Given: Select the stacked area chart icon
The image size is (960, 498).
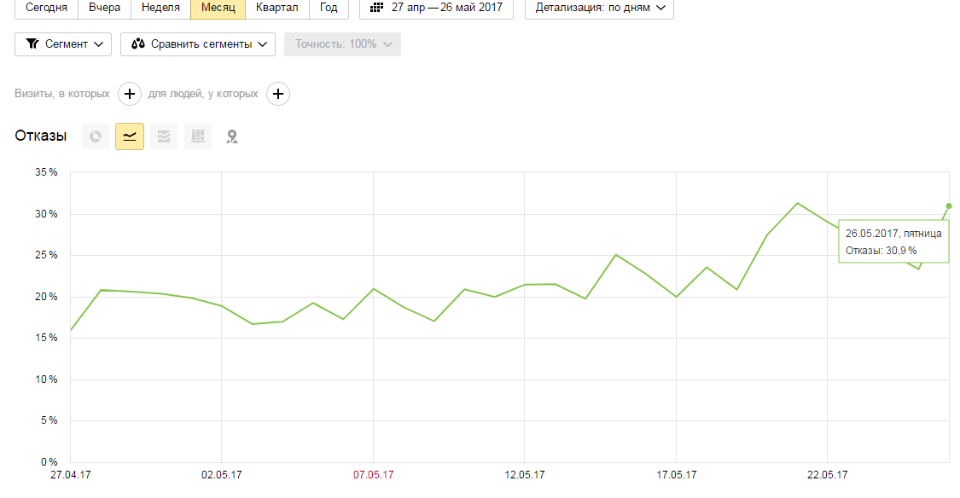Looking at the screenshot, I should point(163,137).
